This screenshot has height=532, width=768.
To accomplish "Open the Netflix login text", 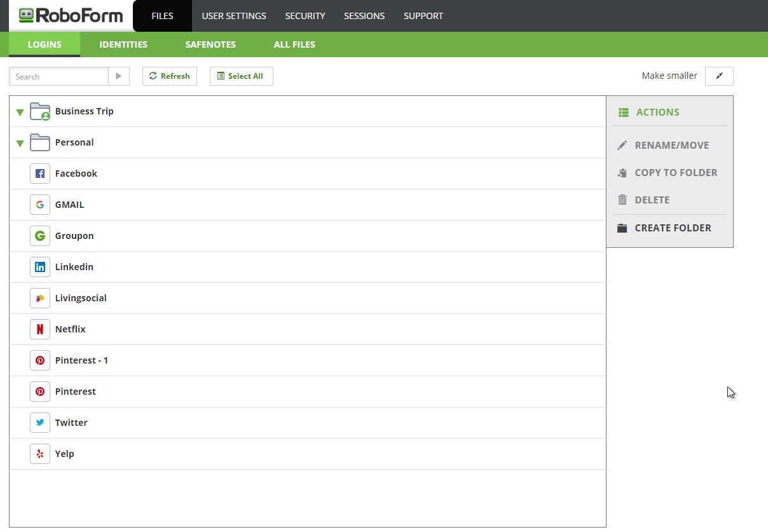I will [71, 329].
